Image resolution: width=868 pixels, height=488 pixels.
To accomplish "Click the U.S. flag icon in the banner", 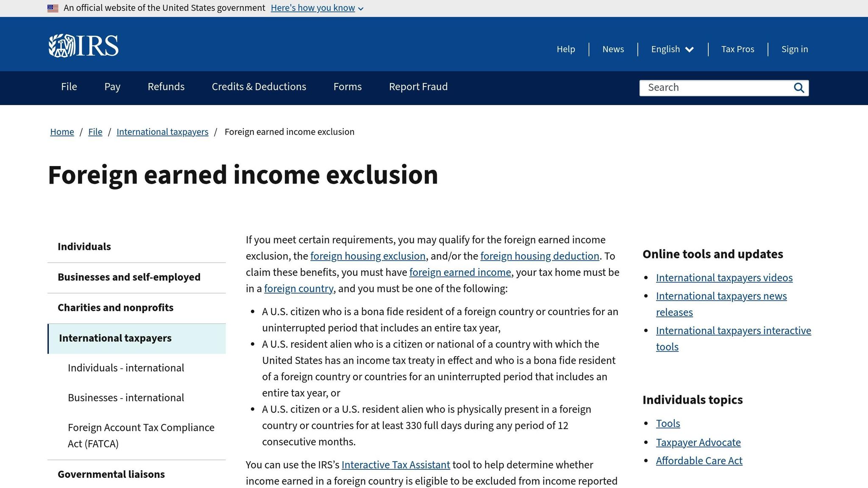I will [x=53, y=8].
